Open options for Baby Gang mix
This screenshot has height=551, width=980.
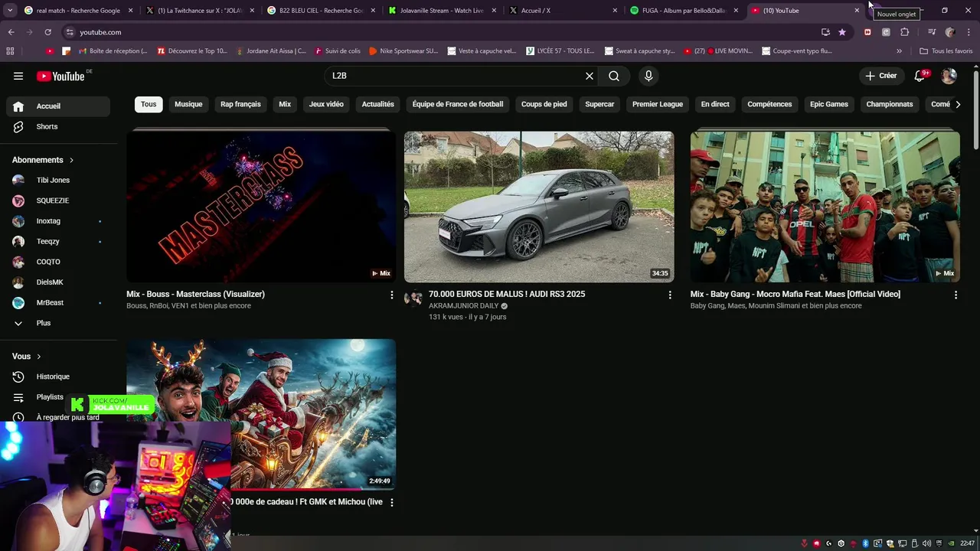tap(955, 295)
